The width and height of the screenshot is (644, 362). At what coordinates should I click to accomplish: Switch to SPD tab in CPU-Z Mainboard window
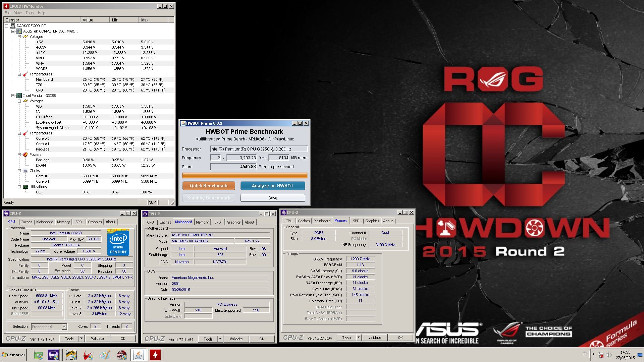[218, 222]
